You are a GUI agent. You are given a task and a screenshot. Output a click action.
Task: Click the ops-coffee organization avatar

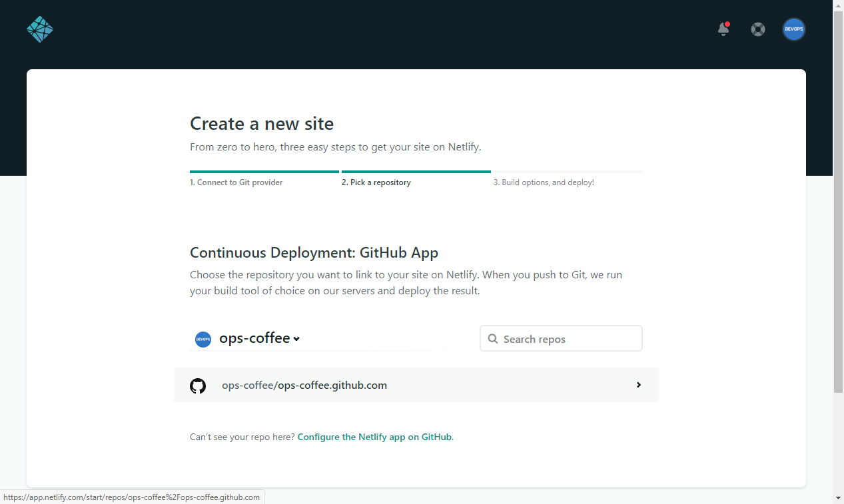(203, 339)
